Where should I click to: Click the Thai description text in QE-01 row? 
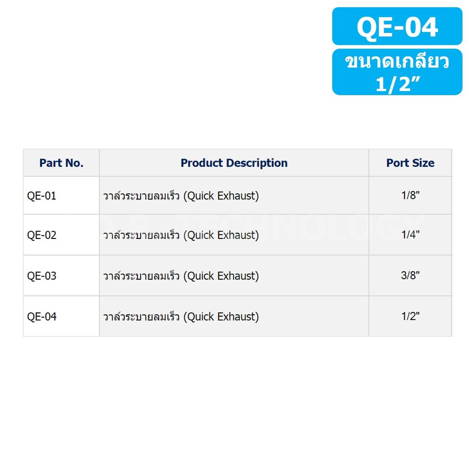pos(141,196)
